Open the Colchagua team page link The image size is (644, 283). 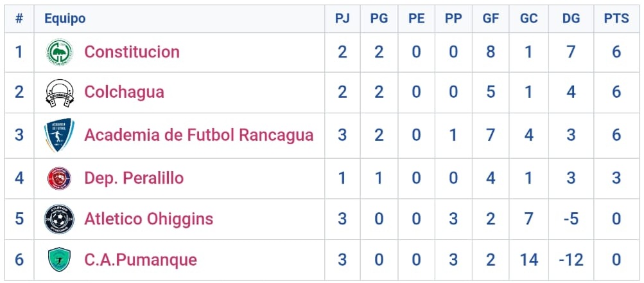[x=124, y=93]
